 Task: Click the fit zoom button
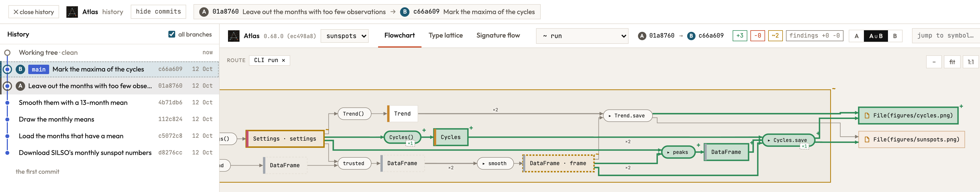pyautogui.click(x=952, y=62)
